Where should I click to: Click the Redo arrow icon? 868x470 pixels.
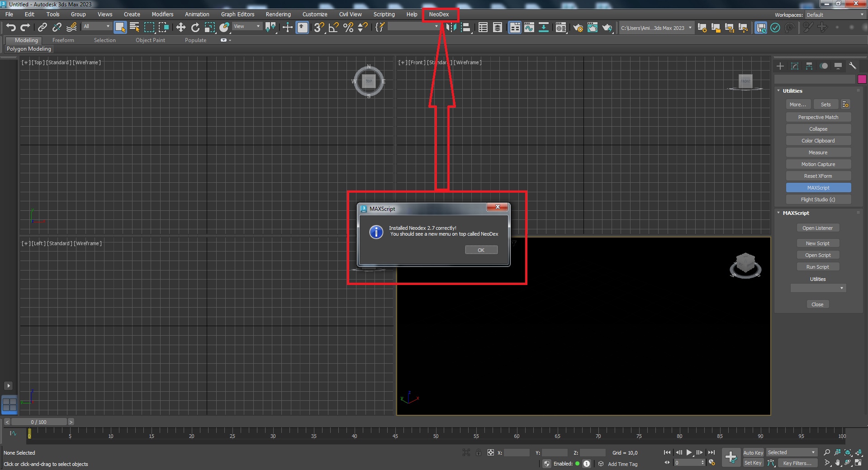pyautogui.click(x=25, y=28)
